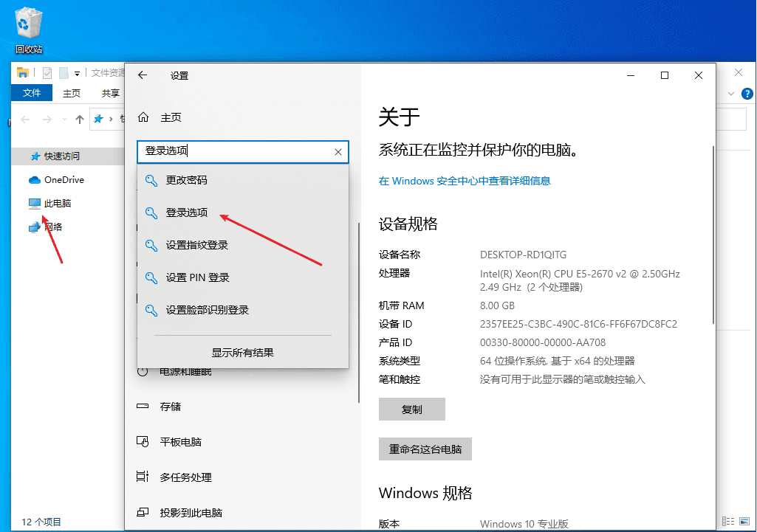Click the Explorer back navigation arrow
This screenshot has height=532, width=757.
point(26,119)
